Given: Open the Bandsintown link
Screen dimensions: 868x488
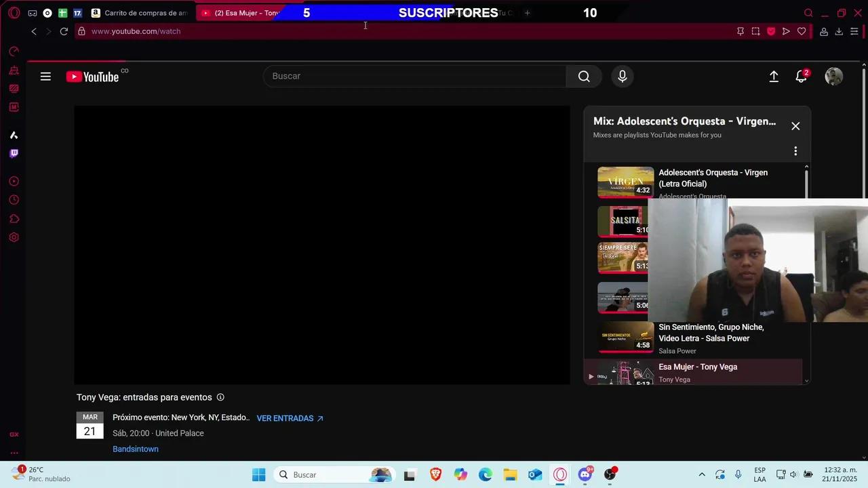Looking at the screenshot, I should (x=136, y=449).
